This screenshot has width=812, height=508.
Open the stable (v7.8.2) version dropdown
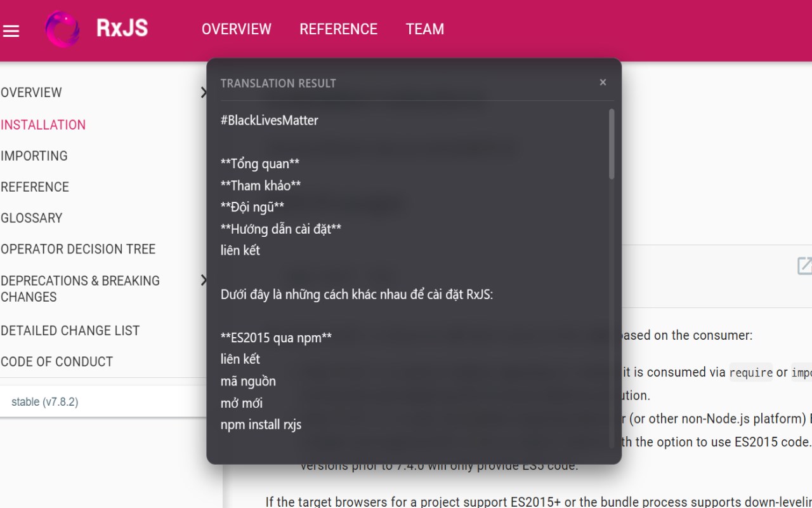103,402
